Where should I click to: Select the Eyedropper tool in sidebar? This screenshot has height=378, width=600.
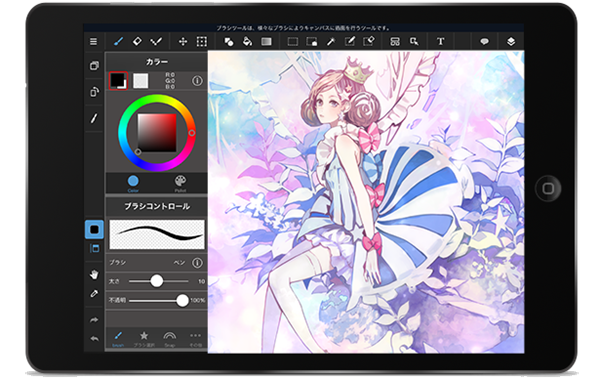[94, 293]
